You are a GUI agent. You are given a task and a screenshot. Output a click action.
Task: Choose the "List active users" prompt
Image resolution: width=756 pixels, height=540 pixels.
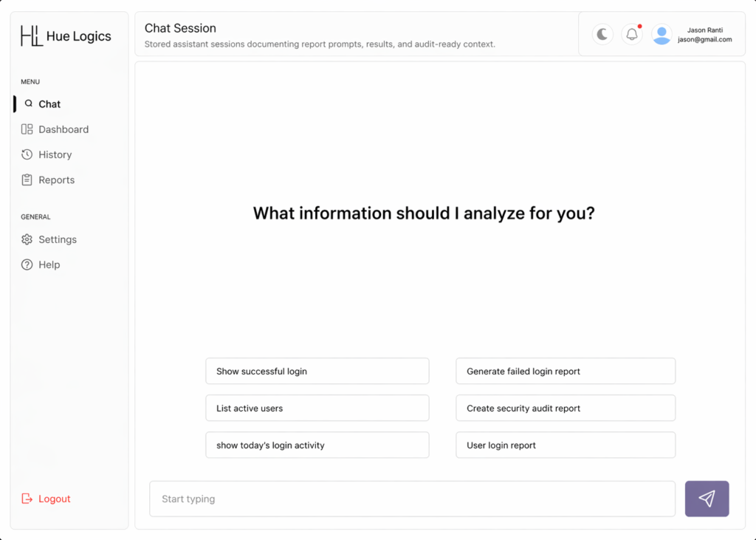[x=317, y=408]
